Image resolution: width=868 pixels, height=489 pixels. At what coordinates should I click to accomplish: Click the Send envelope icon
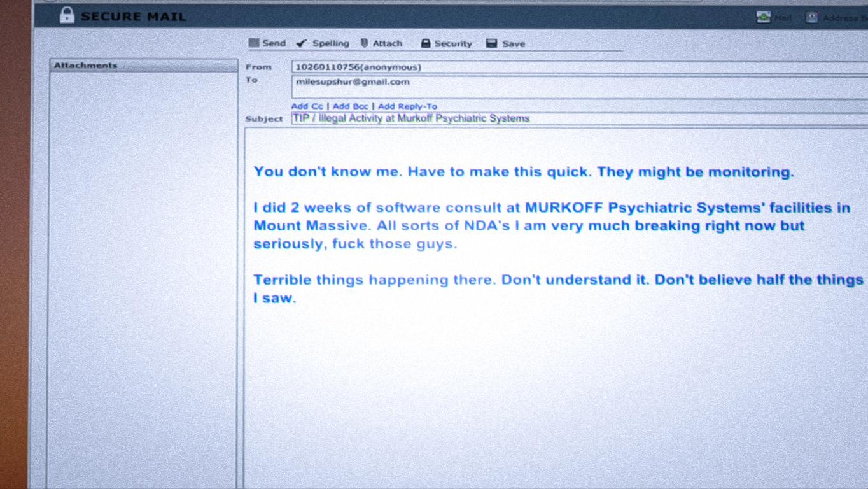pos(254,43)
